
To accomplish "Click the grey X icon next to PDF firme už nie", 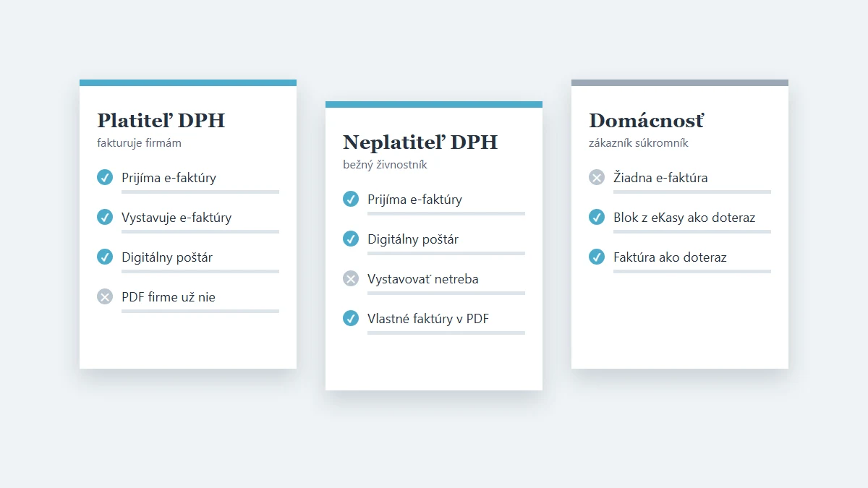I will coord(105,296).
